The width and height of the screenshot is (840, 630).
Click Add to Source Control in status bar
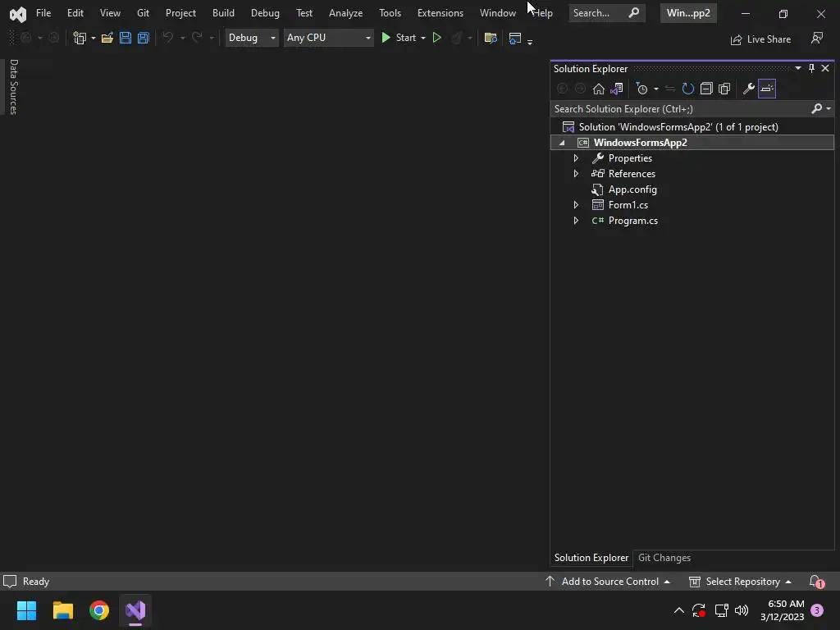(x=608, y=582)
